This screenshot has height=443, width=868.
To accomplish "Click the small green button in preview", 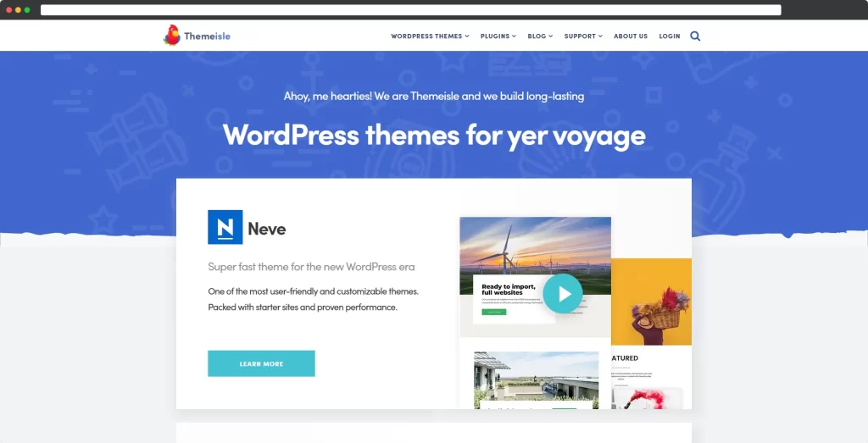I will (494, 312).
